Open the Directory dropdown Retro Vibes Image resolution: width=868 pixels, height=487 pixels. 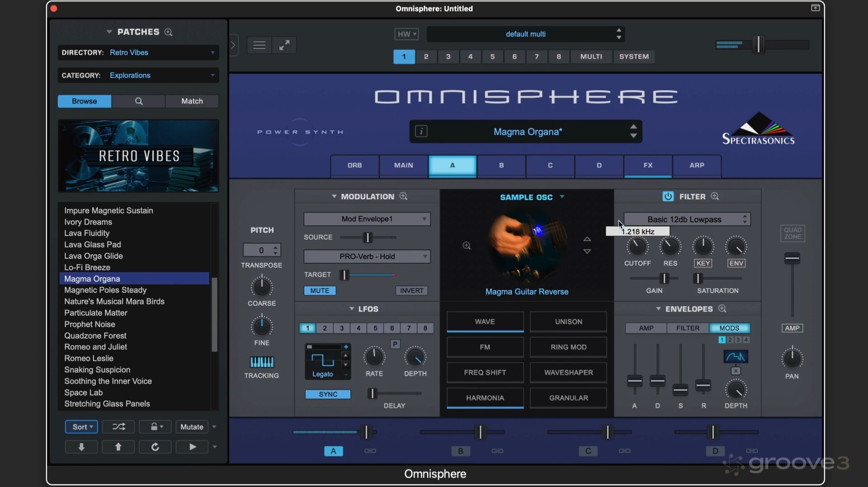point(138,52)
